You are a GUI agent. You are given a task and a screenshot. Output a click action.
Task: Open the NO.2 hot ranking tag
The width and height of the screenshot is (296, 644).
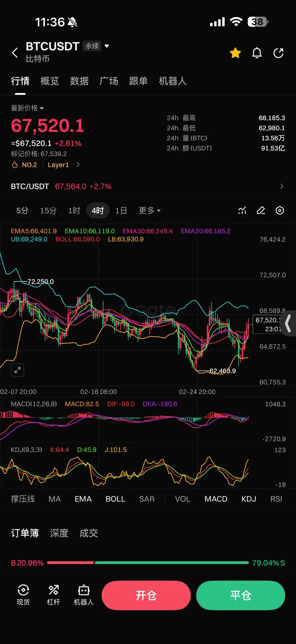[25, 165]
